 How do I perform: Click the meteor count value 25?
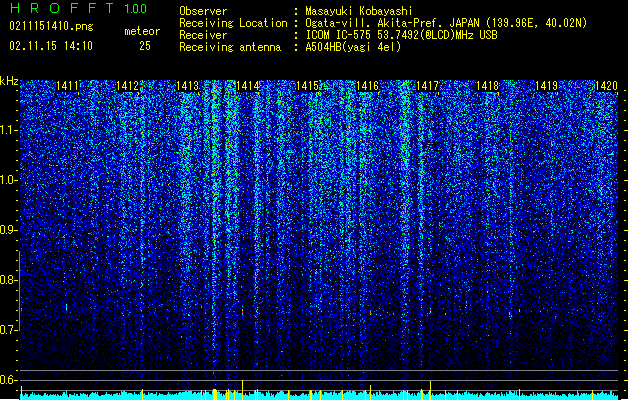pyautogui.click(x=145, y=46)
